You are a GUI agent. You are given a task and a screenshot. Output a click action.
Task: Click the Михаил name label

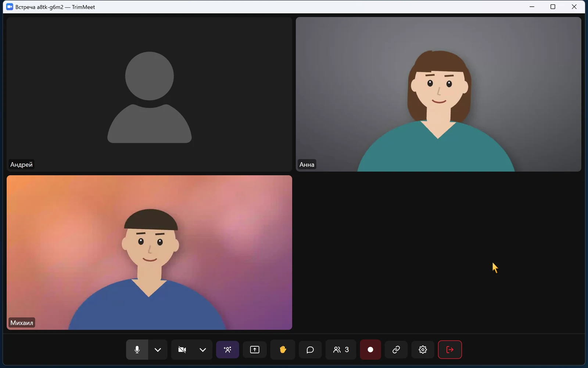point(22,323)
